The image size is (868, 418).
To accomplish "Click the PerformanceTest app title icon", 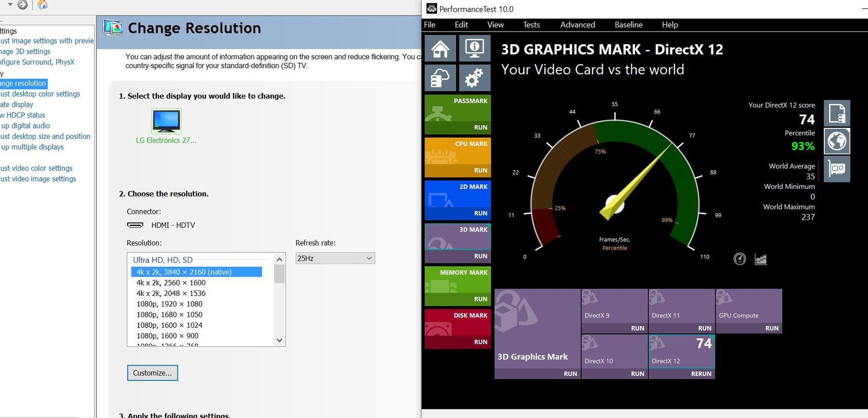I will point(432,9).
